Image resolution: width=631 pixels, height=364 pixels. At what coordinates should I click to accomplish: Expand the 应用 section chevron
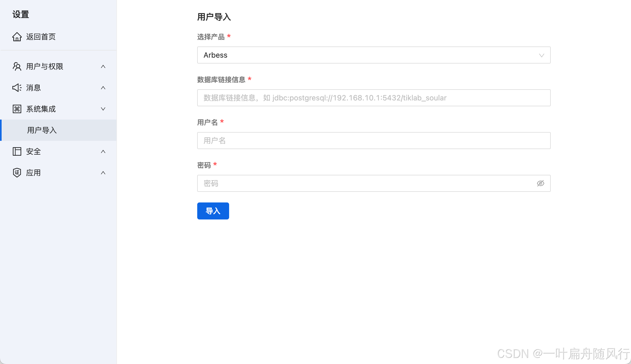(103, 173)
